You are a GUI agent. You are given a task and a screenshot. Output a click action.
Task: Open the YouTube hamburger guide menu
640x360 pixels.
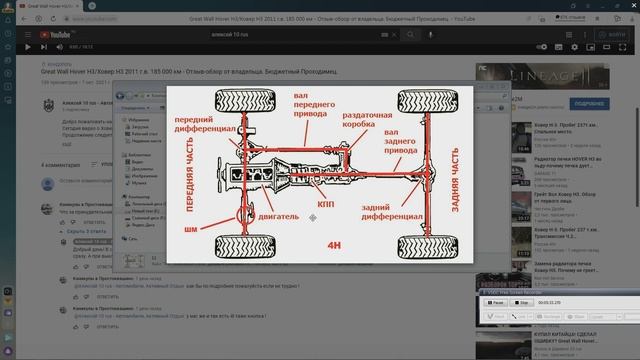(28, 35)
